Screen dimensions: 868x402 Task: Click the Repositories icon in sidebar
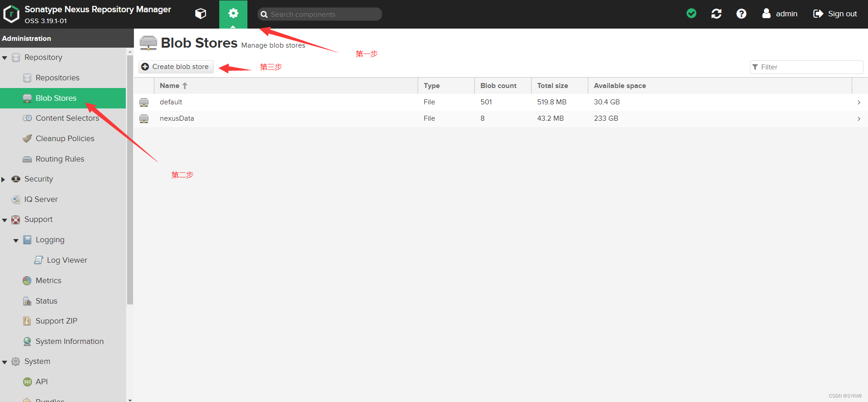point(27,78)
